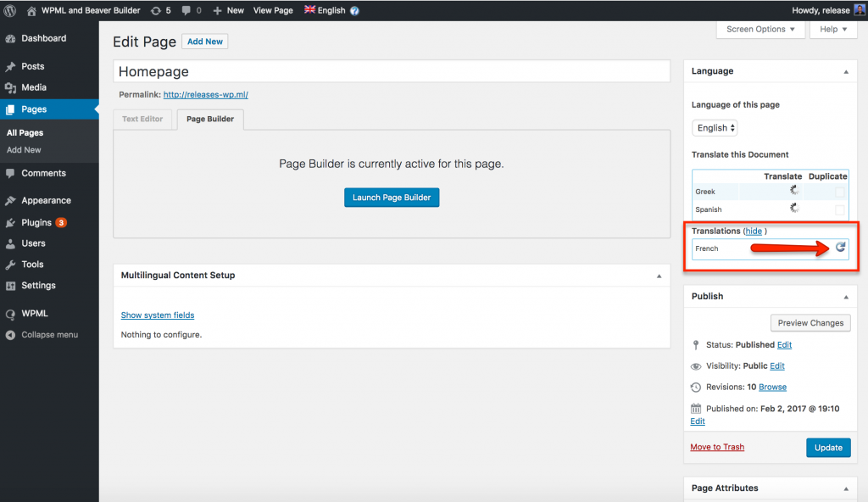Click the Comments icon in sidebar

(x=10, y=174)
